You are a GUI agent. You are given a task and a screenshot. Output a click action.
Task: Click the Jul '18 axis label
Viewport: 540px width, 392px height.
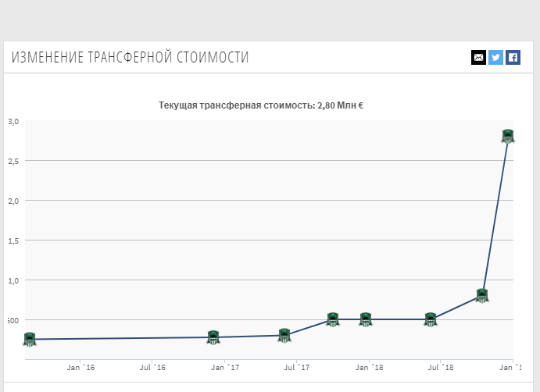click(x=441, y=368)
